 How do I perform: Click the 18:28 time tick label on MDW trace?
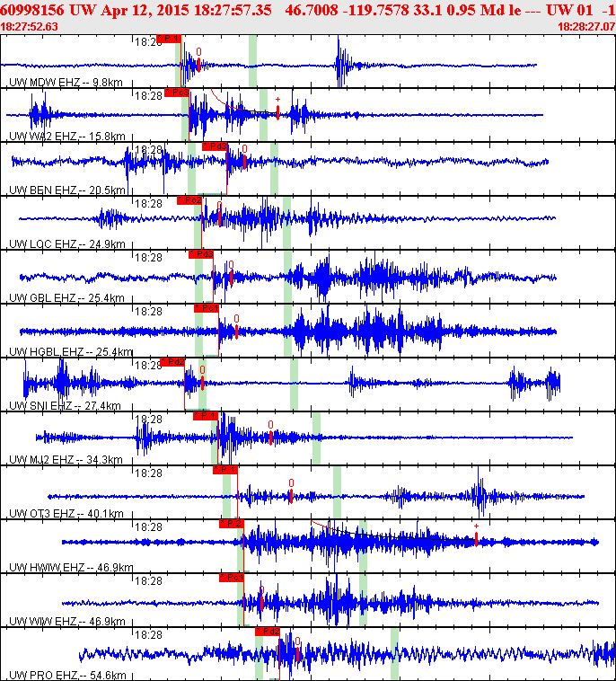tap(148, 41)
